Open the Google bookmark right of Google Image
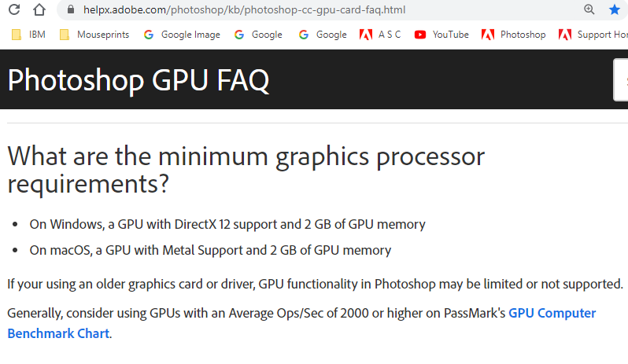This screenshot has width=628, height=364. (259, 35)
